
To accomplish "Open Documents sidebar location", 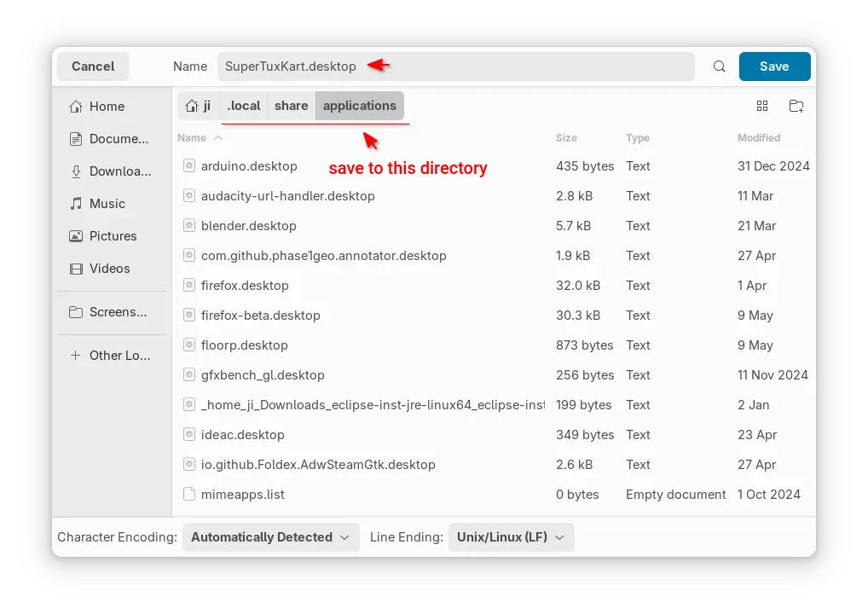I will [112, 139].
